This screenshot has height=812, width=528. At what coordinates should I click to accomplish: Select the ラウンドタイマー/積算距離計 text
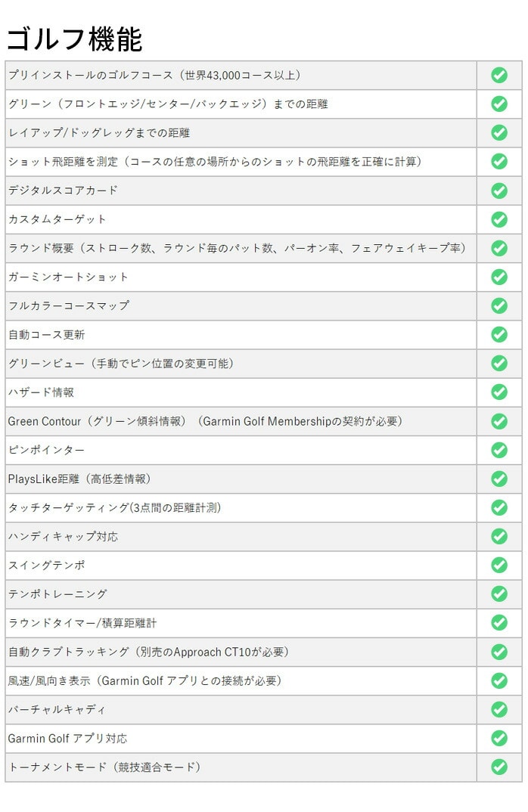(x=82, y=623)
